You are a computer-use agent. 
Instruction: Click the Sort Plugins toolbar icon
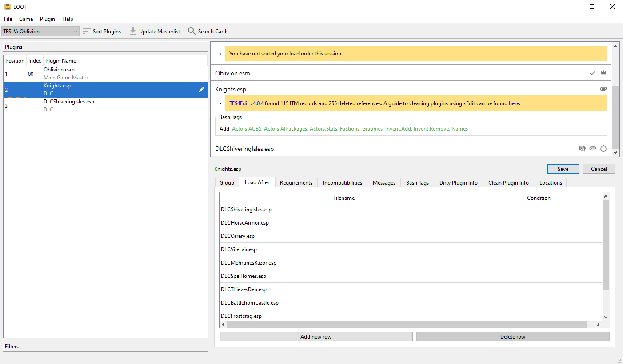click(87, 31)
